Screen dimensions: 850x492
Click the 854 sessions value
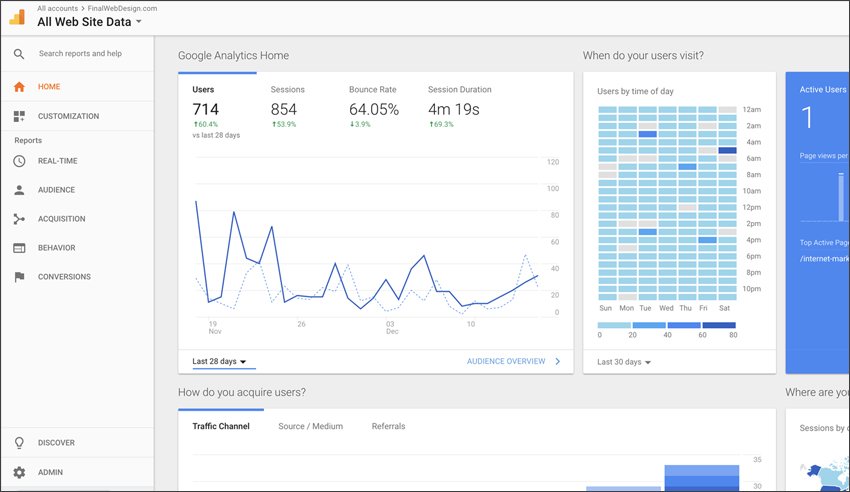click(284, 109)
